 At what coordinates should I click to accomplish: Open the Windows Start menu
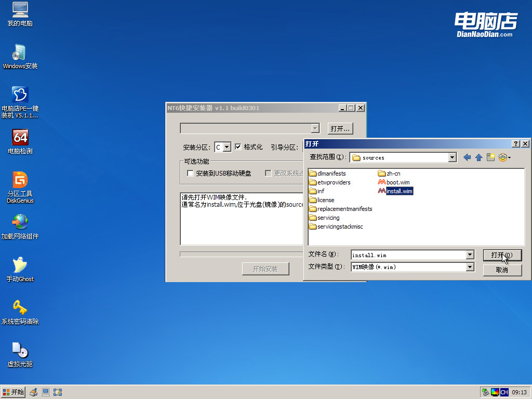12,392
